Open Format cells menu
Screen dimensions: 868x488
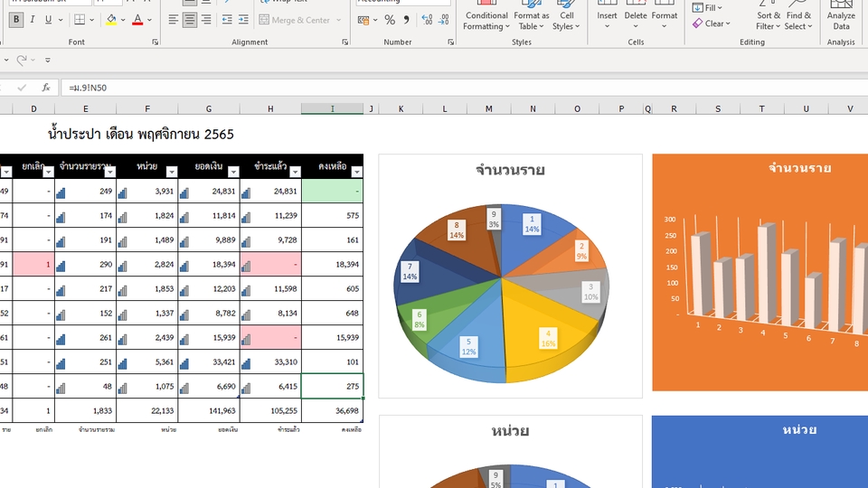pyautogui.click(x=665, y=15)
